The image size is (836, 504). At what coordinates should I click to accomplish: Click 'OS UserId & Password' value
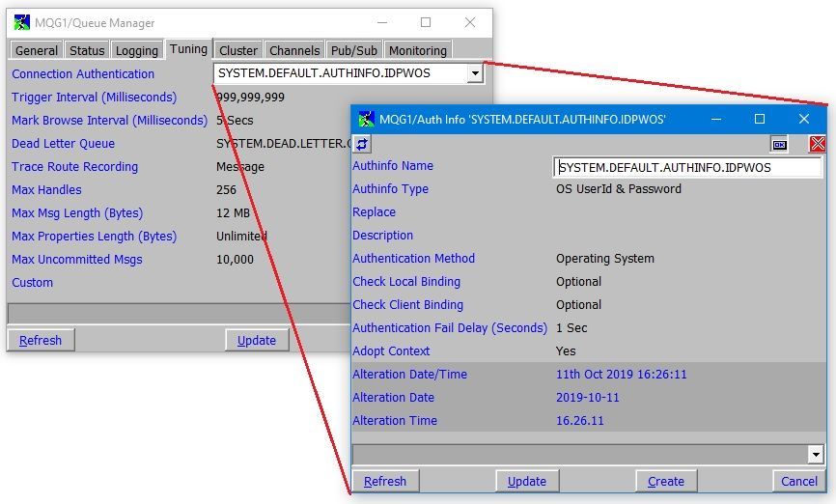[619, 189]
